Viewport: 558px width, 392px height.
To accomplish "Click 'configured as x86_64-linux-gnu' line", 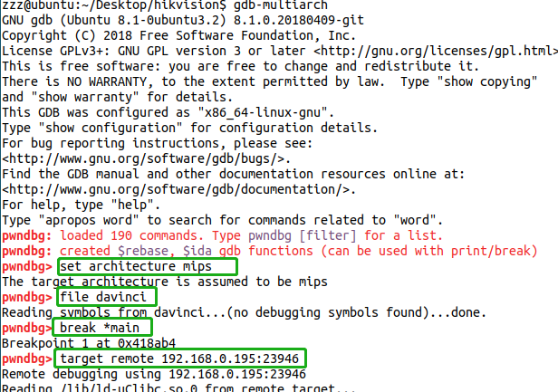I will (168, 112).
